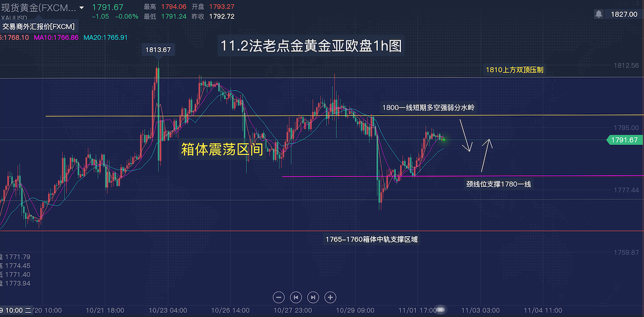This screenshot has height=317, width=644.
Task: Zoom in the chart with plus button
Action: click(330, 297)
